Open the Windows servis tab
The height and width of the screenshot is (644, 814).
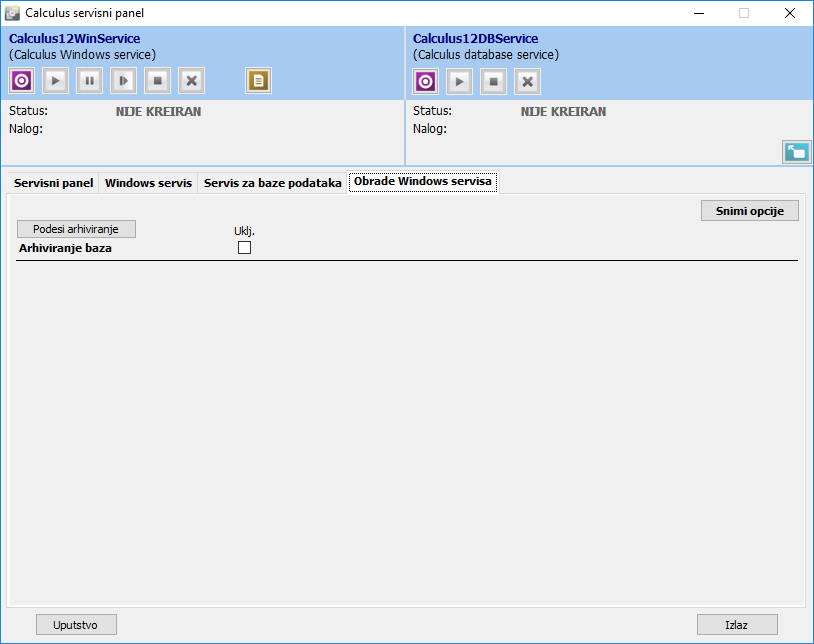click(148, 183)
